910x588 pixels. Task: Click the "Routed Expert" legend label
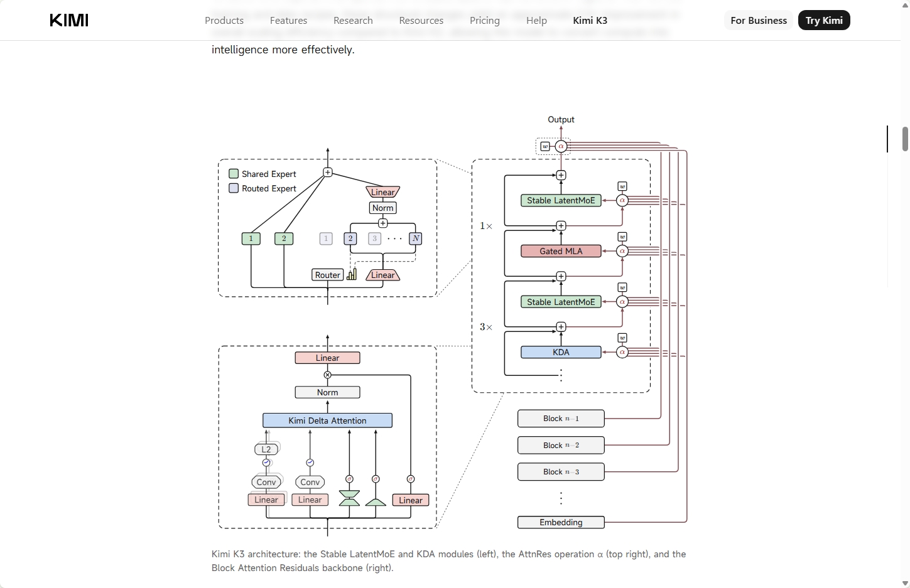pyautogui.click(x=269, y=188)
